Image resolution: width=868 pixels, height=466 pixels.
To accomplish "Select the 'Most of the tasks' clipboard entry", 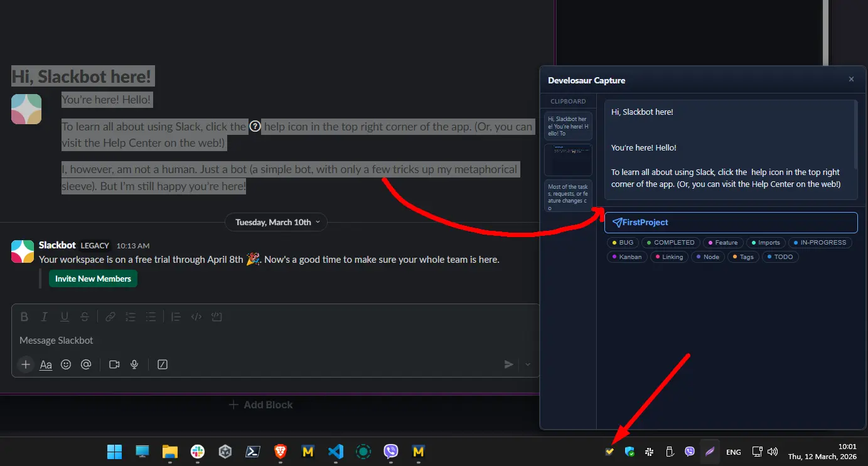I will pyautogui.click(x=568, y=196).
